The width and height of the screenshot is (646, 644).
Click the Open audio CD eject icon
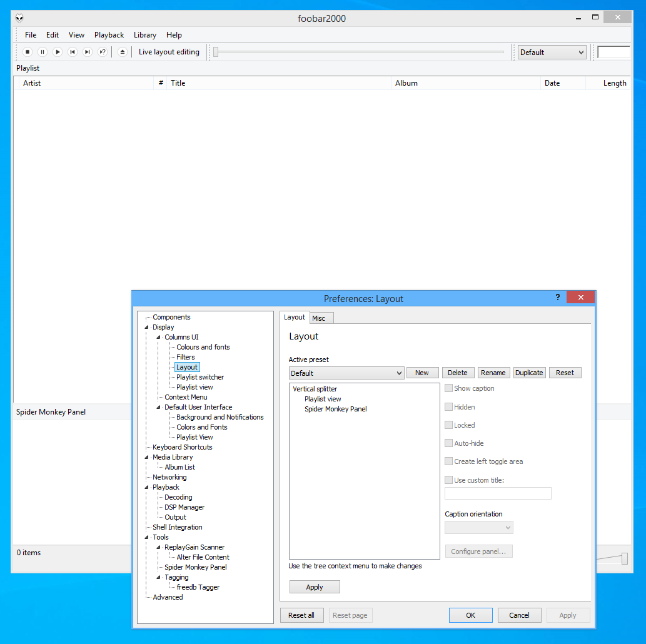coord(122,52)
